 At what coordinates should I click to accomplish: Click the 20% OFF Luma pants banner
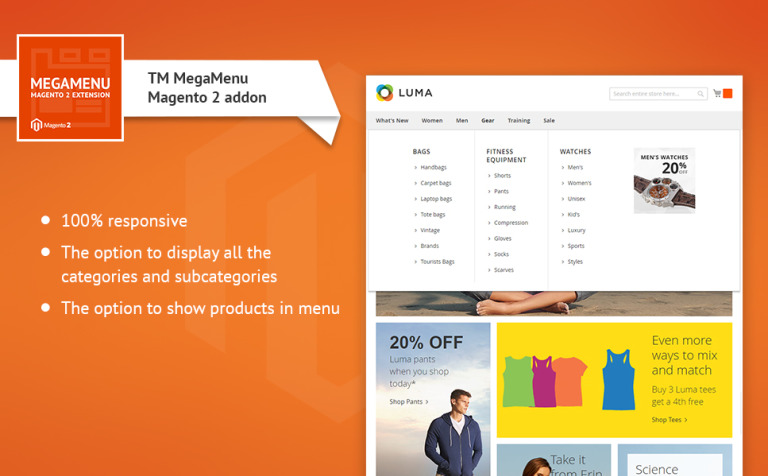coord(433,399)
